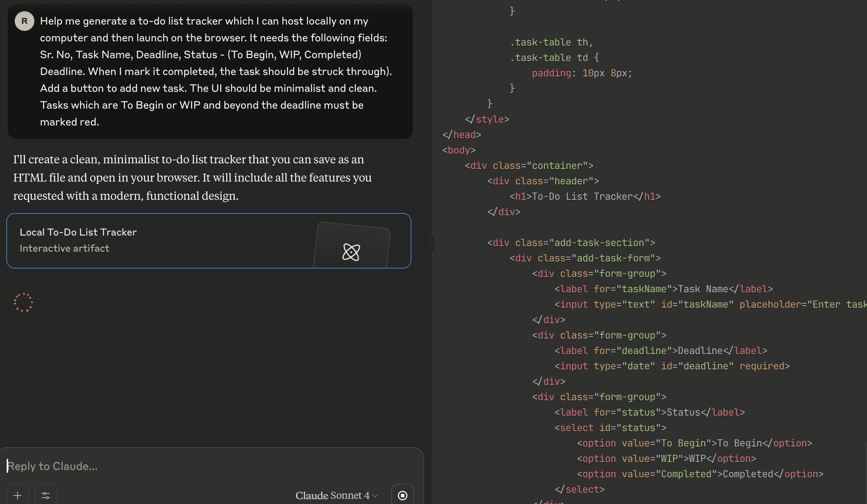
Task: Click the h1 To-Do List Tracker code line
Action: (x=585, y=196)
